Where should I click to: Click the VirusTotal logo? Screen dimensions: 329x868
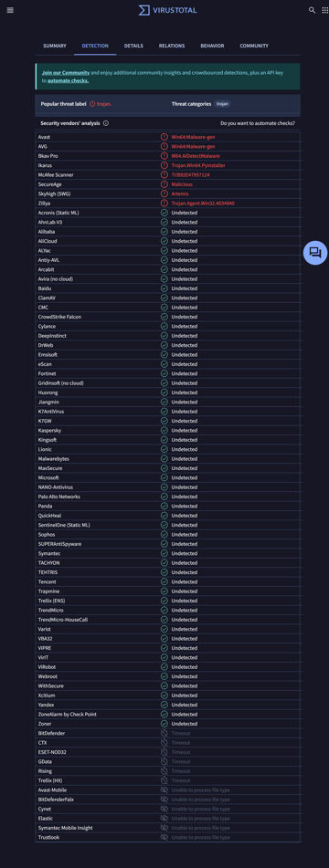167,10
